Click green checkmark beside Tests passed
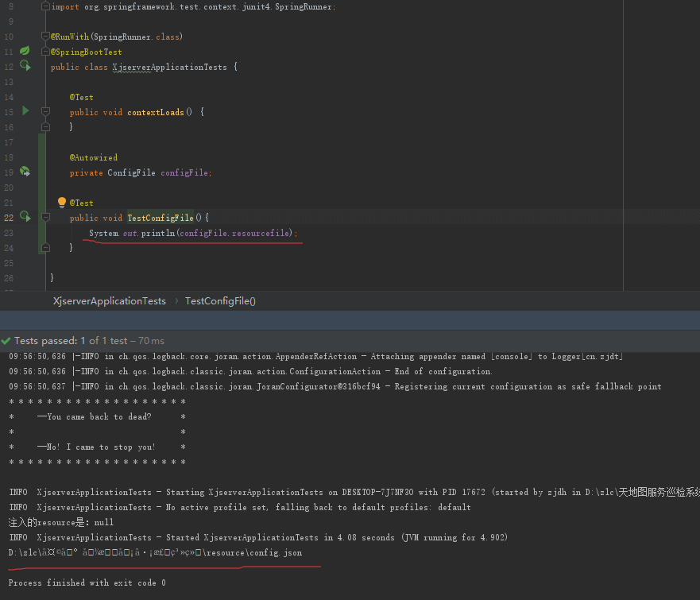The image size is (700, 600). (6, 341)
